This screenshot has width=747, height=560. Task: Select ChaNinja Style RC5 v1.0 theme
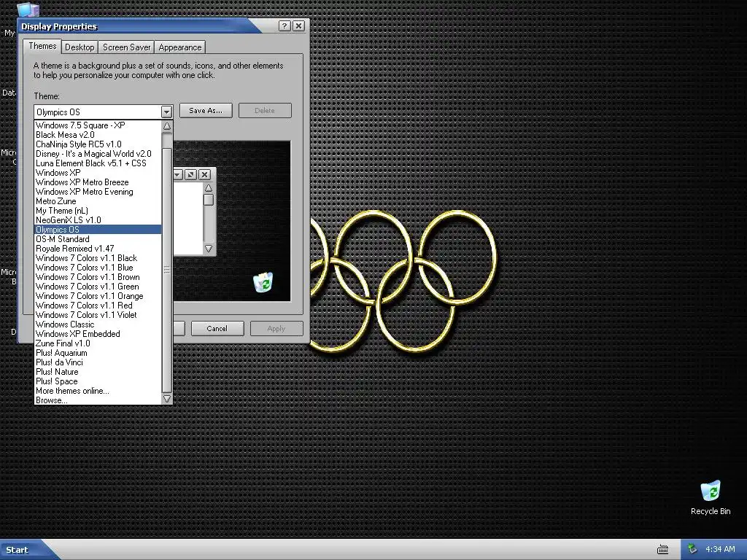(98, 144)
